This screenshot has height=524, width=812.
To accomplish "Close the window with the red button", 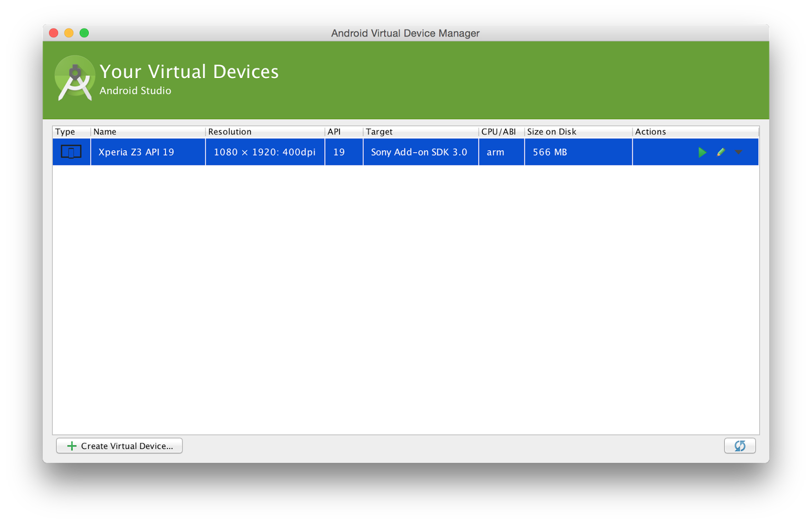I will pyautogui.click(x=54, y=33).
